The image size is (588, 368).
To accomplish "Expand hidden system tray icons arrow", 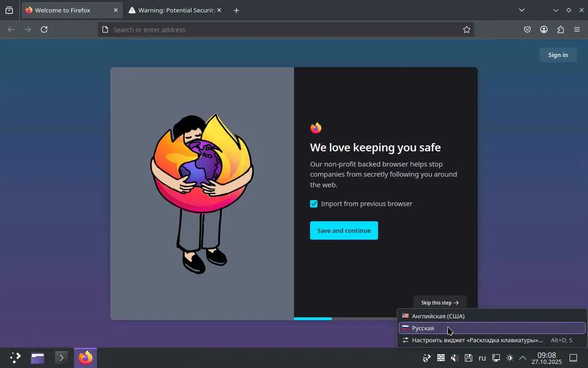I will [x=523, y=358].
